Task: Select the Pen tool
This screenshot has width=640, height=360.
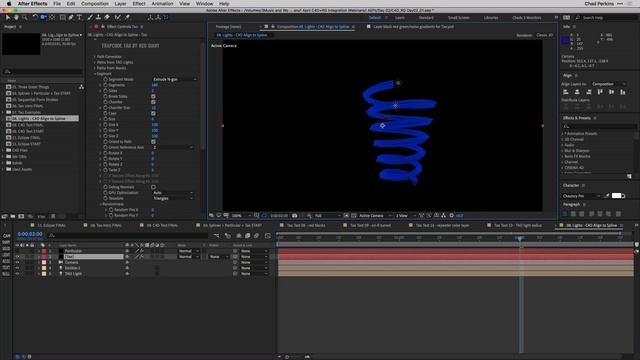Action: tap(71, 18)
